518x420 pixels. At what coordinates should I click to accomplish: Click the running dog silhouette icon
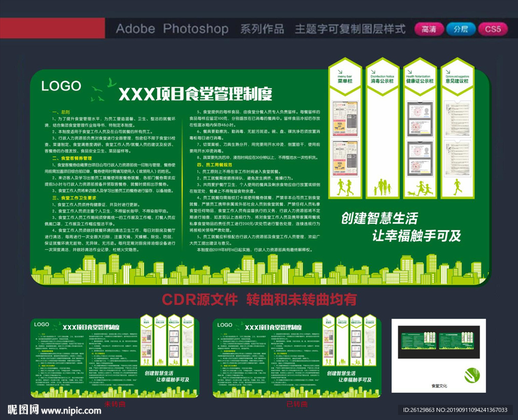[x=411, y=194]
